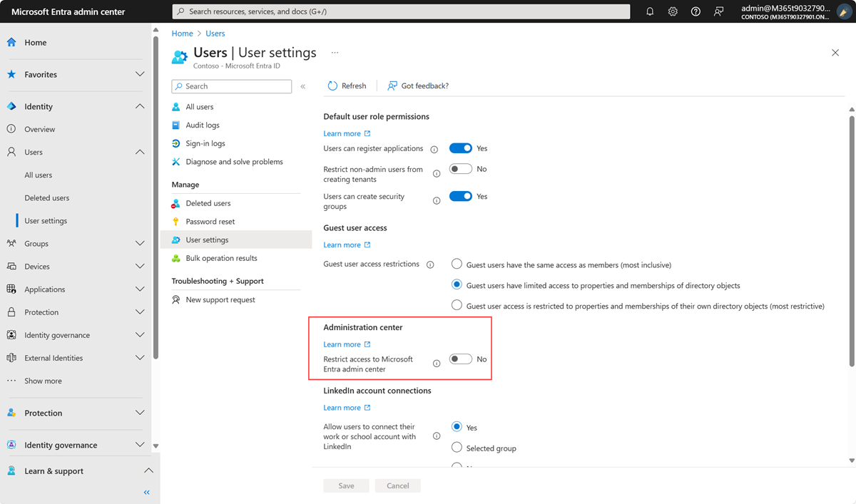Open the feedback icon in top bar
Viewport: 856px width, 504px height.
718,11
